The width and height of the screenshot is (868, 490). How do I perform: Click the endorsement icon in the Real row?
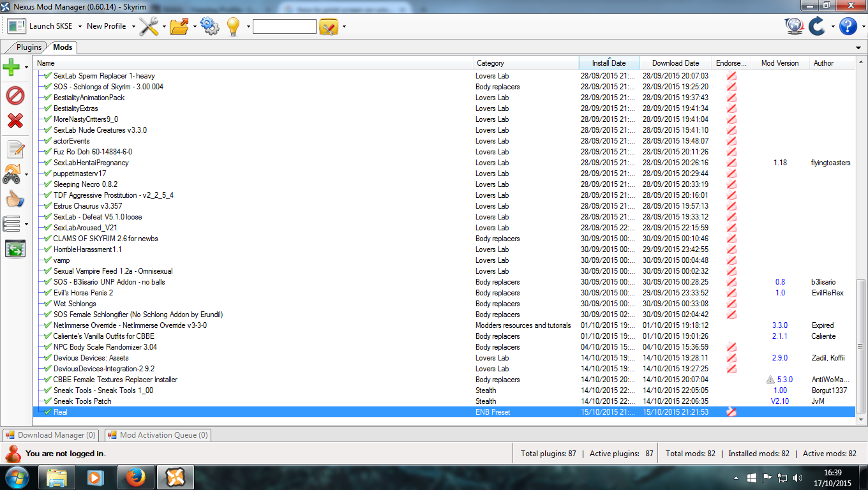[x=731, y=412]
